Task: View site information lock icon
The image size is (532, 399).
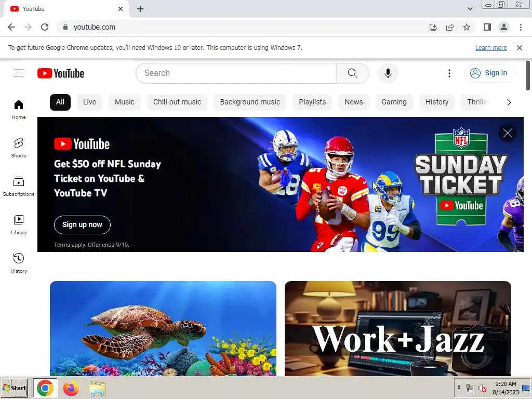Action: click(65, 27)
